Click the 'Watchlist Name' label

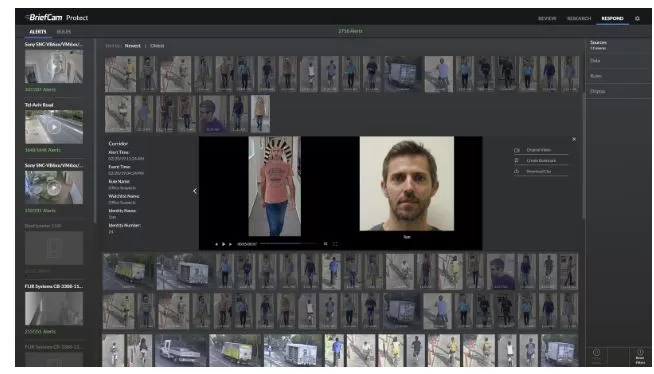coord(124,196)
